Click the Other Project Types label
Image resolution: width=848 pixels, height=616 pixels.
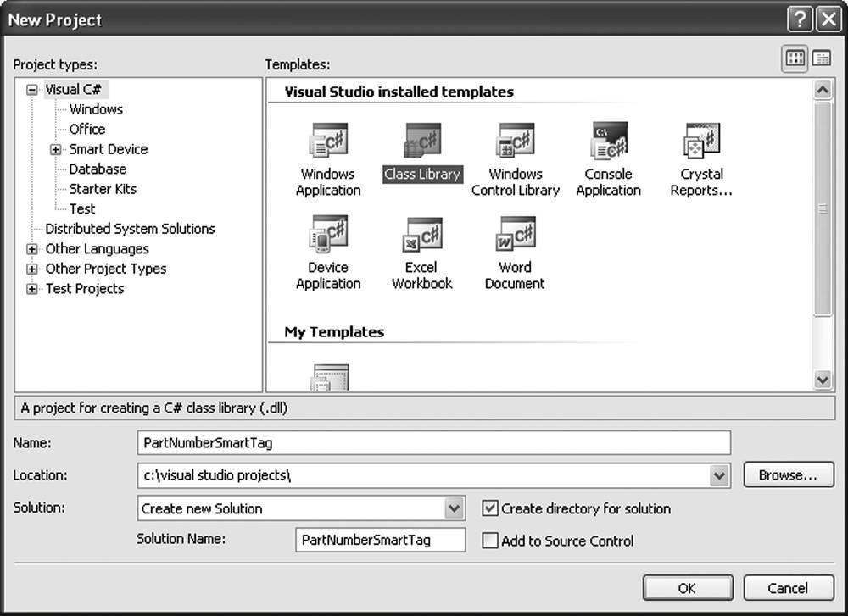pos(106,269)
